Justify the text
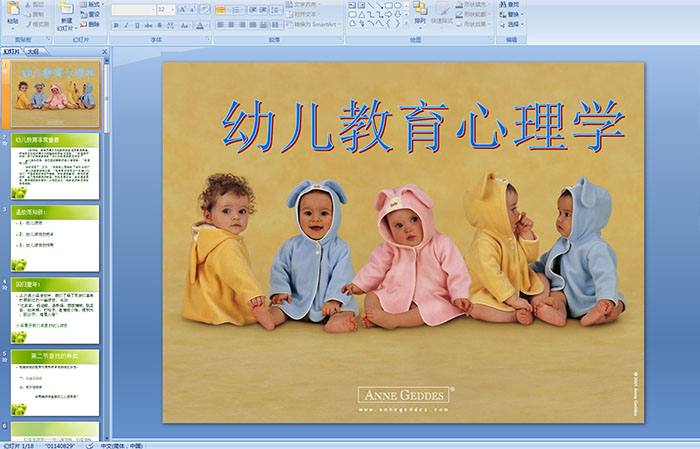 pyautogui.click(x=253, y=25)
